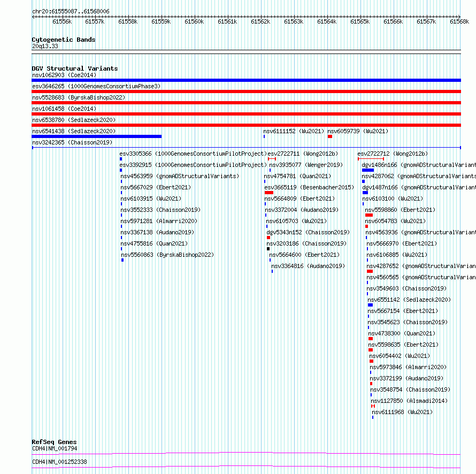476x474 pixels.
Task: Select nsv4738300 (Quan2021) variant
Action: (402, 333)
